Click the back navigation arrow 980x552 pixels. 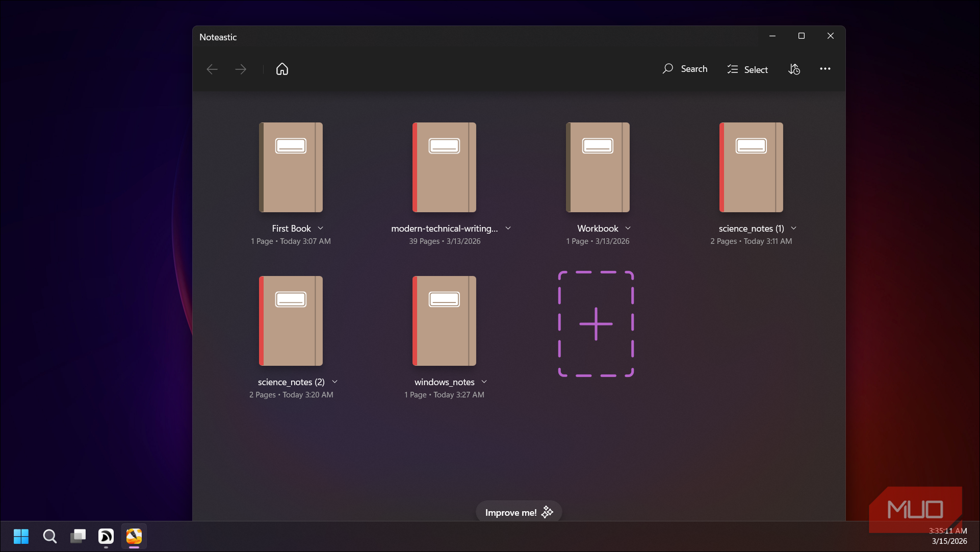[212, 69]
